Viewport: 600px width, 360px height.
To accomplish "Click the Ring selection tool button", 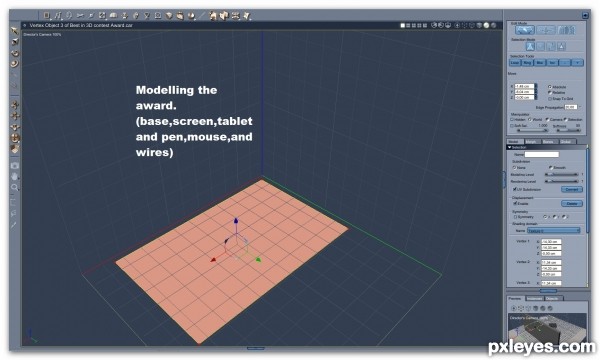I will click(x=527, y=62).
